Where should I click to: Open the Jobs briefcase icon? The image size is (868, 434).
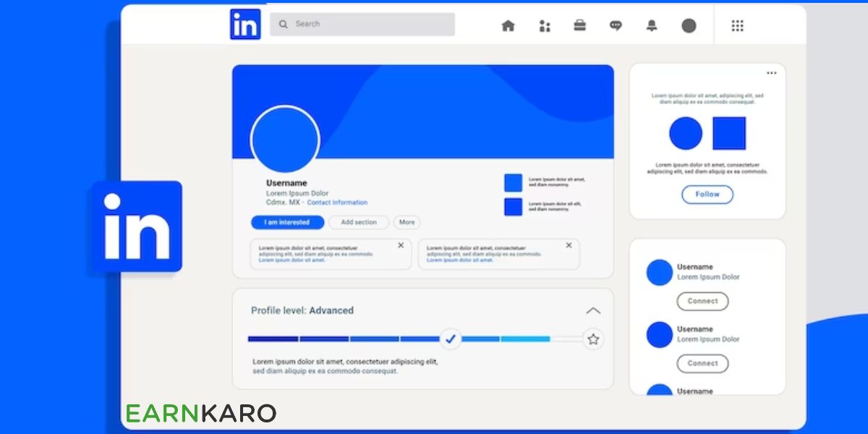[x=581, y=25]
